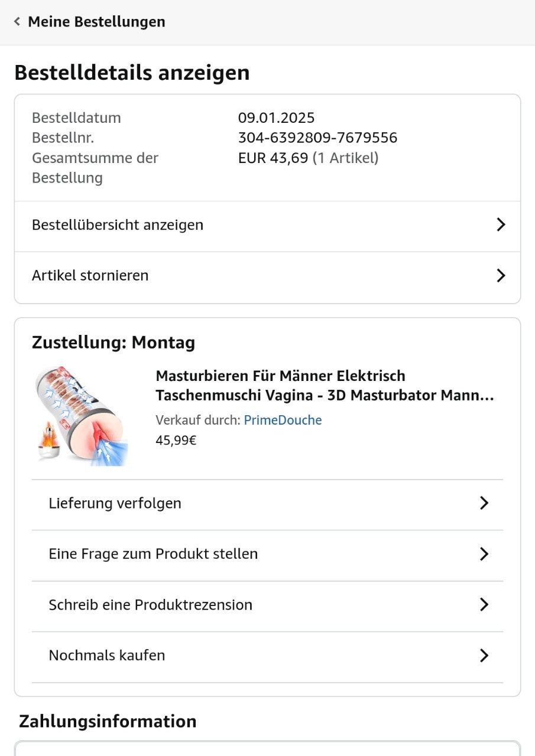
Task: Open Lieferung verfolgen
Action: tap(115, 503)
